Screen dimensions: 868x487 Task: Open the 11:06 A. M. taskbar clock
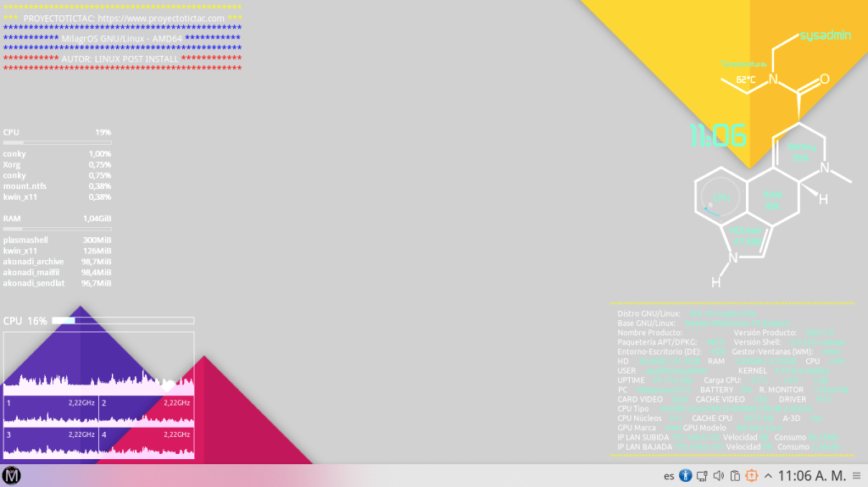[810, 475]
